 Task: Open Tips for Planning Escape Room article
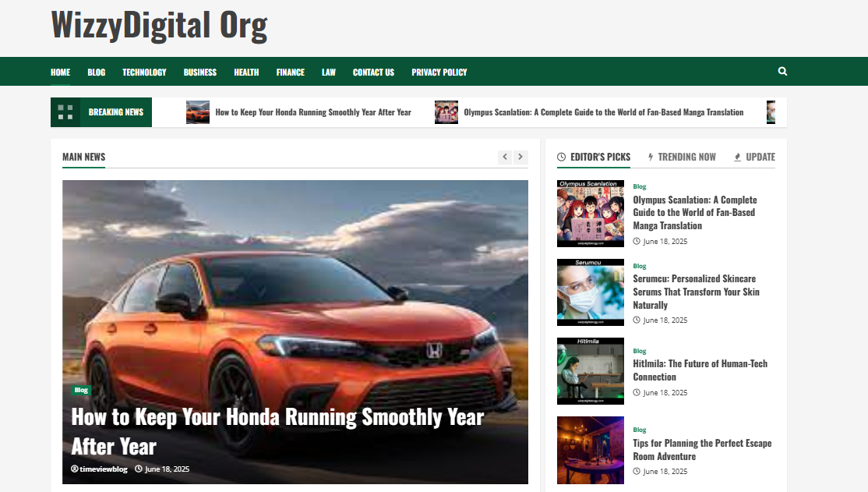click(703, 450)
